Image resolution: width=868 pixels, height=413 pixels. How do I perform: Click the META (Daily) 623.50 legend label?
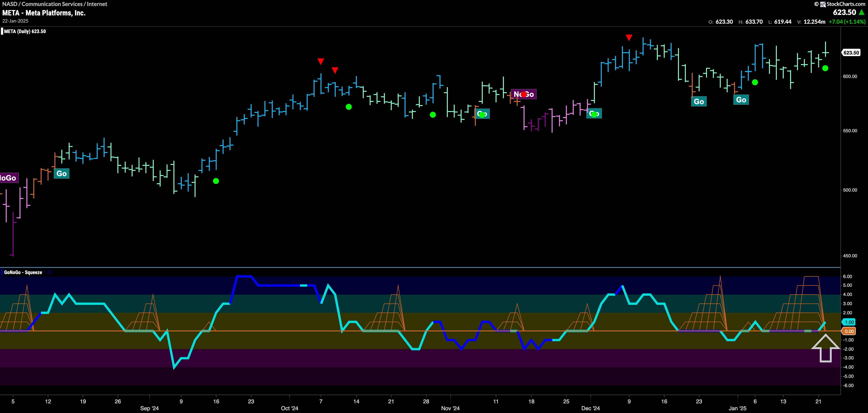coord(25,31)
